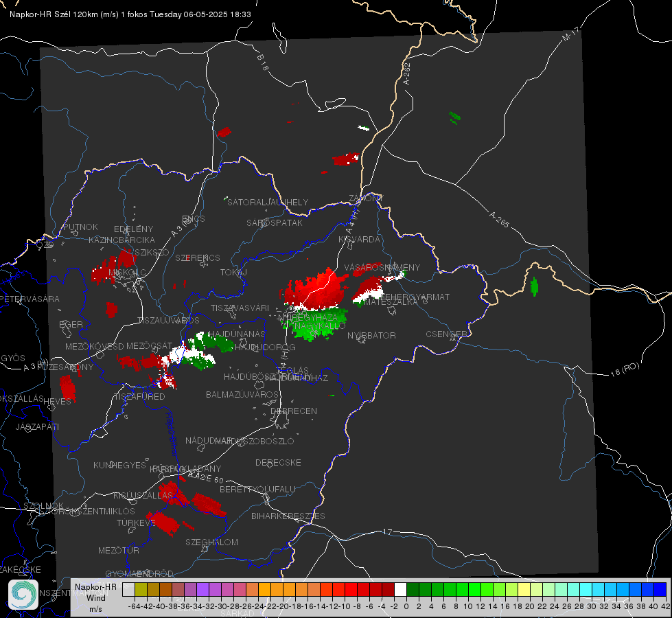
Task: Click the A-265 road label
Action: (x=499, y=220)
